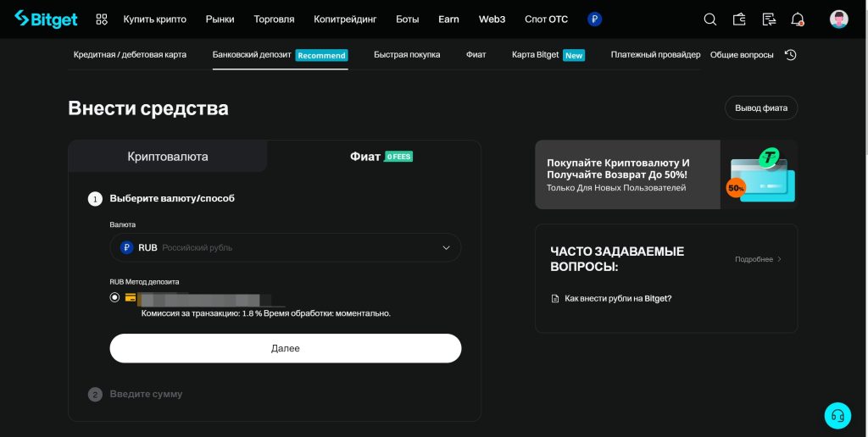Open the wallet icon in header

739,19
